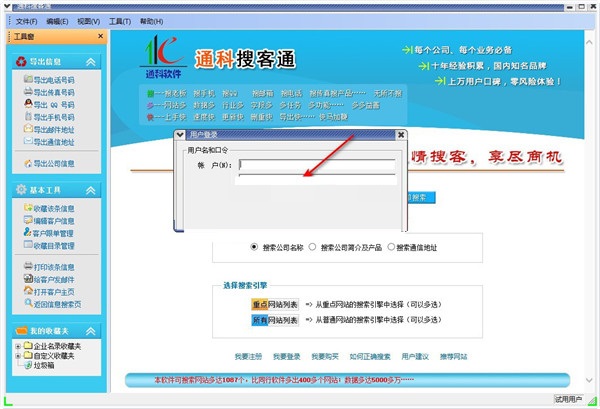Viewport: 600px width, 409px height.
Task: Expand 自定义收藏夹 tree node
Action: 18,356
